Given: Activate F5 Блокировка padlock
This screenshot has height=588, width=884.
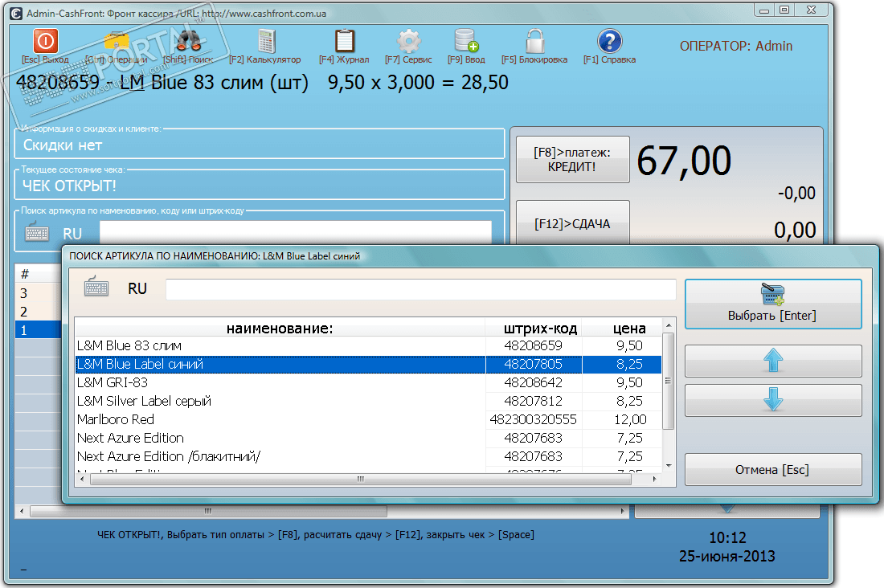Looking at the screenshot, I should 534,41.
